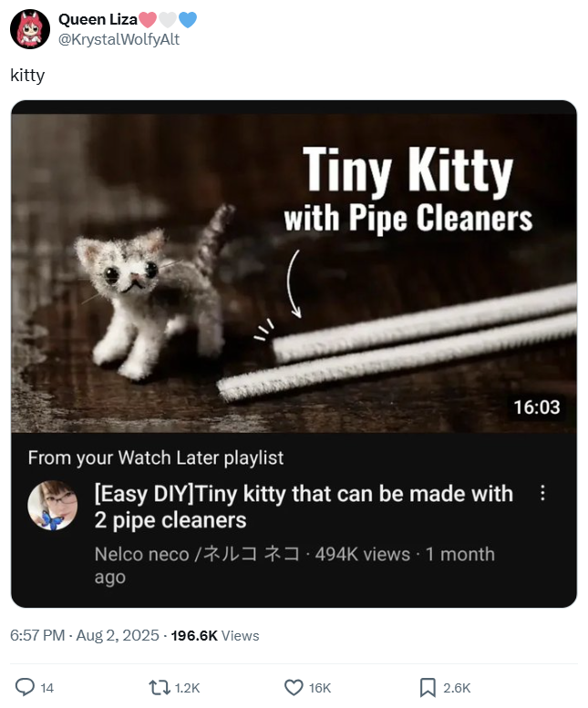Click the pink heart emoji beside Queen Liza

(x=149, y=20)
